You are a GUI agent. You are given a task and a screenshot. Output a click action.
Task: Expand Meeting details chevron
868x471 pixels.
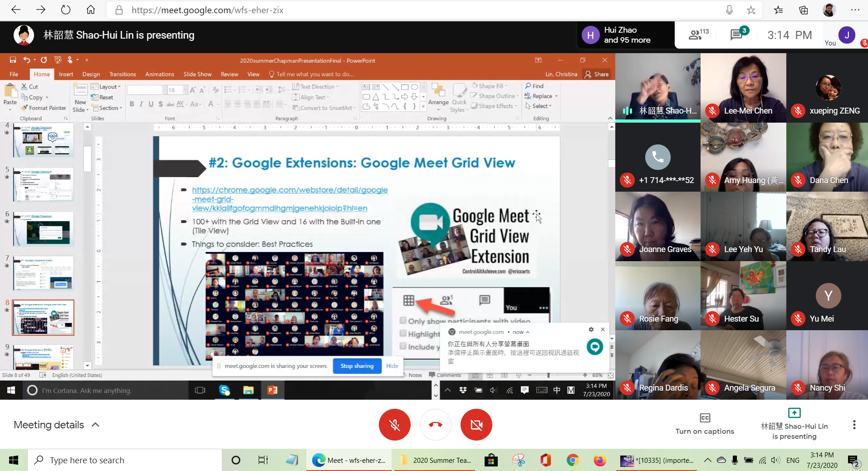coord(96,425)
